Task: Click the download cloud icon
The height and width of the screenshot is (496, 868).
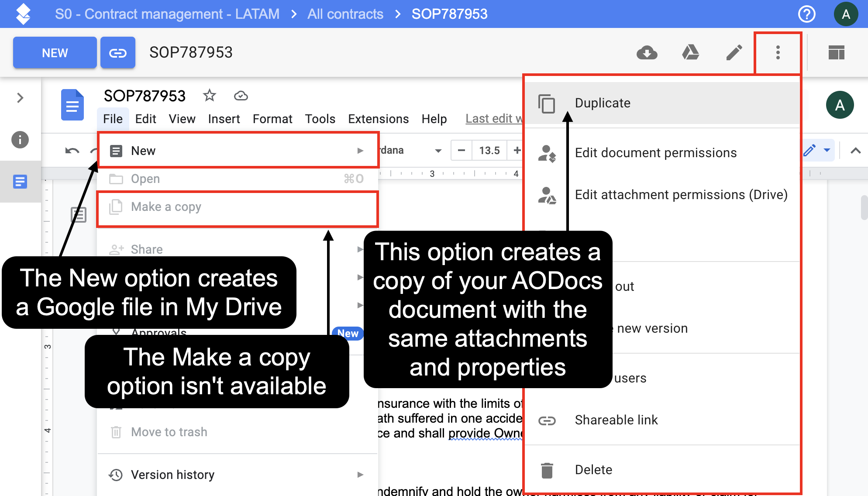Action: [x=647, y=53]
